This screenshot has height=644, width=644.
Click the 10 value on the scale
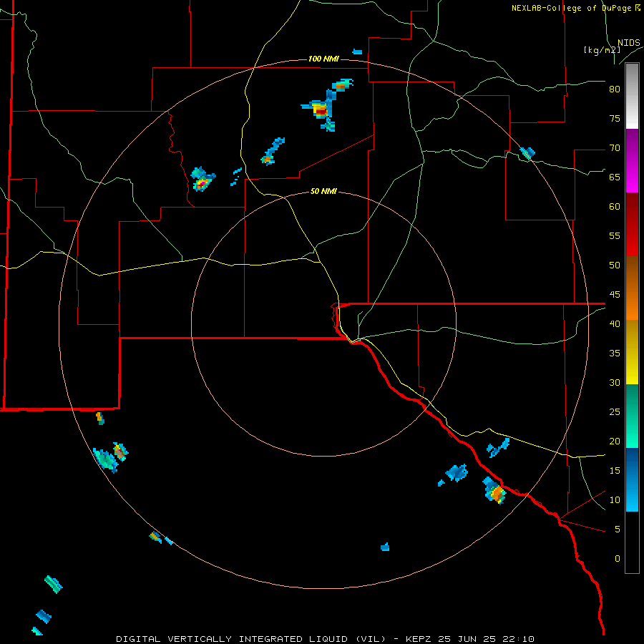click(615, 500)
